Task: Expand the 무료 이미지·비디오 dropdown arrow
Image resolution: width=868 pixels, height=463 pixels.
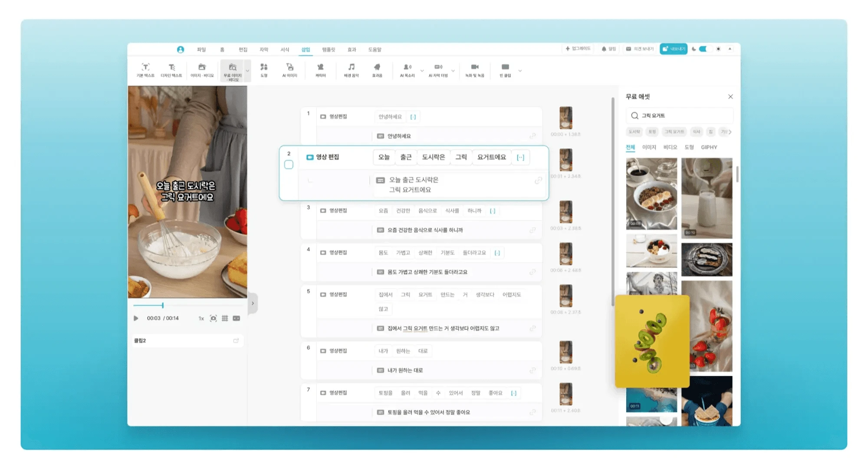Action: [x=247, y=71]
